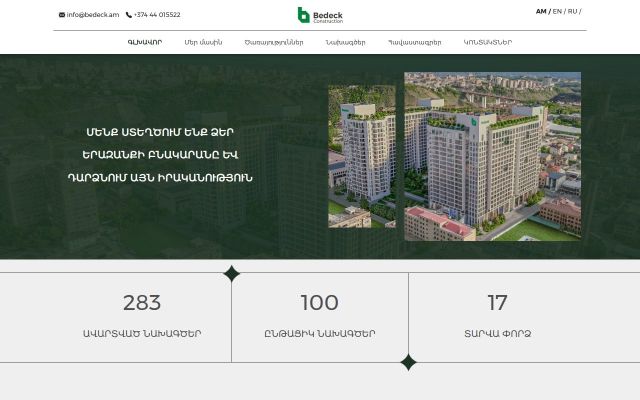Click the large right building complex photo
This screenshot has width=640, height=400.
(x=493, y=156)
